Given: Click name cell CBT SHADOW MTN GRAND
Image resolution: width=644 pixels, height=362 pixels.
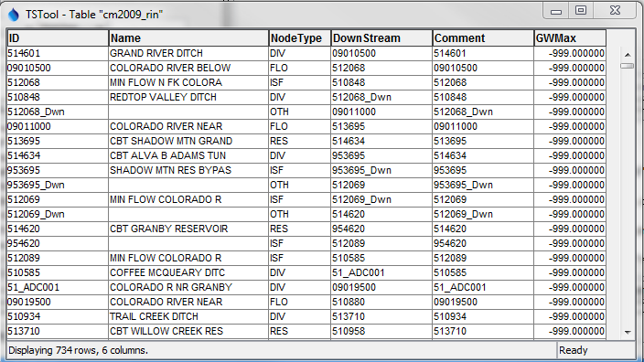Looking at the screenshot, I should pos(188,141).
